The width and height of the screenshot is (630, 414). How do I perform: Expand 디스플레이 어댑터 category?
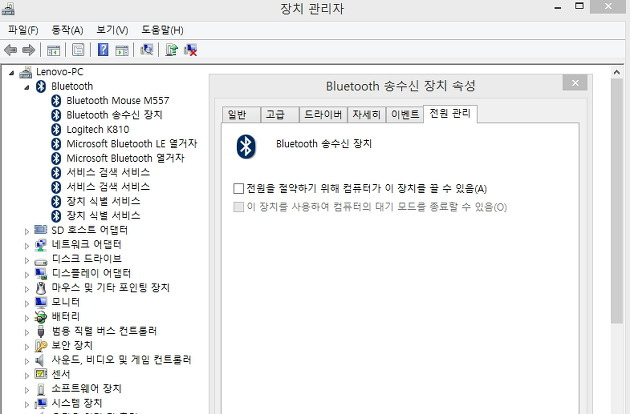[x=27, y=275]
